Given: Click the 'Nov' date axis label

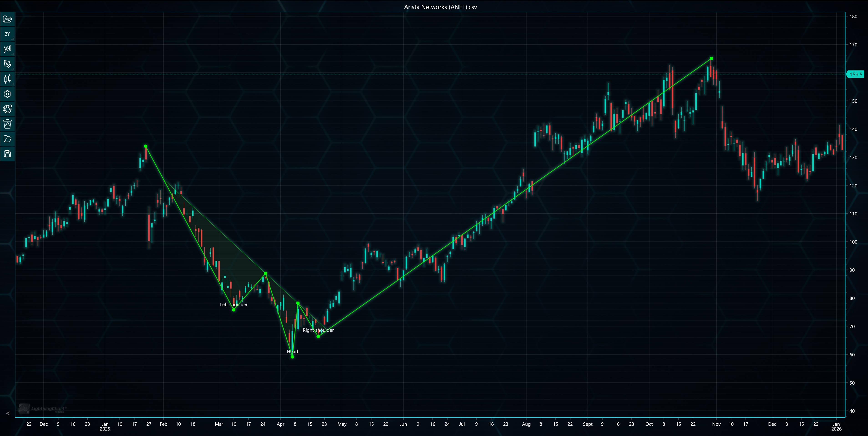Looking at the screenshot, I should coord(716,424).
